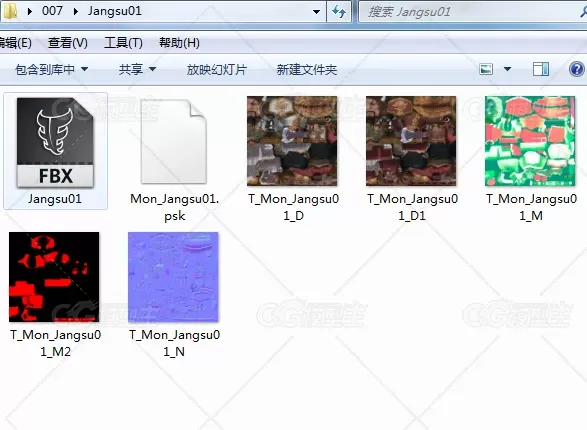This screenshot has width=587, height=430.
Task: Select the T_Mon_Jangsu01_M green texture thumbnail
Action: coord(530,141)
